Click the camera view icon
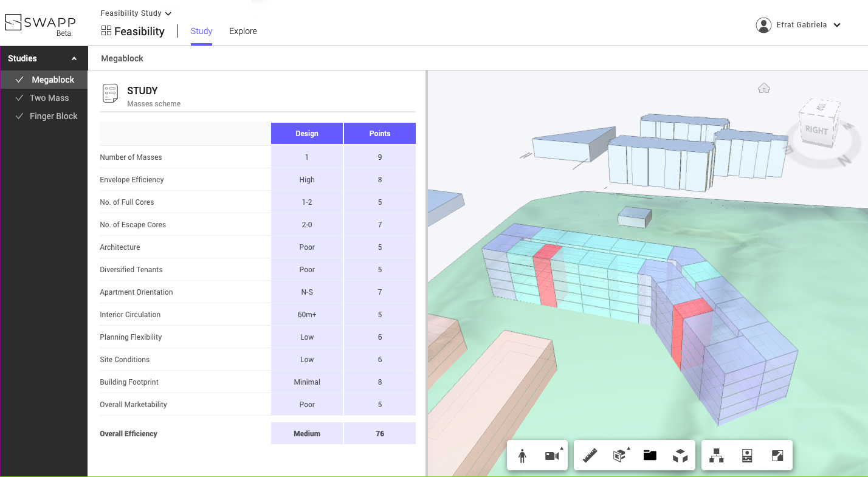Screen dimensions: 868x477 (x=552, y=456)
